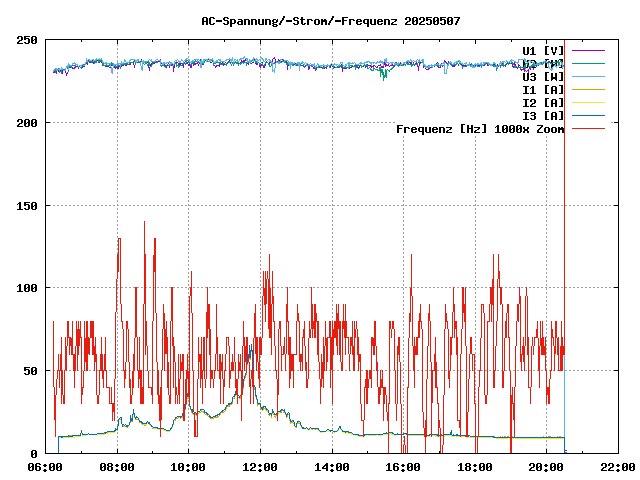This screenshot has height=480, width=640.
Task: Click the light blue U3 legend line
Action: click(589, 76)
